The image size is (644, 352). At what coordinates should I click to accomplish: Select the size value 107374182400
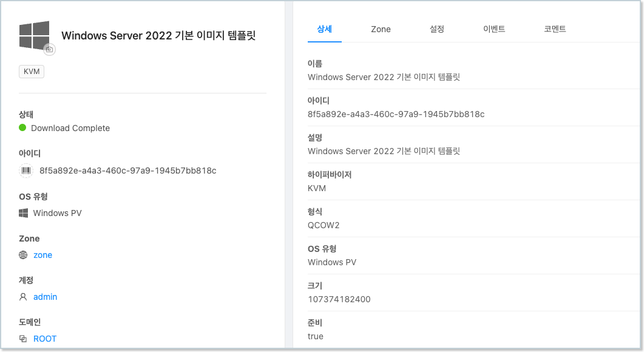coord(339,299)
